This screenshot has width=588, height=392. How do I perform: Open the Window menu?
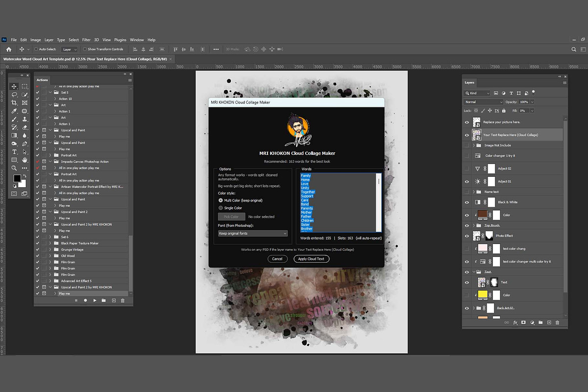(x=137, y=40)
